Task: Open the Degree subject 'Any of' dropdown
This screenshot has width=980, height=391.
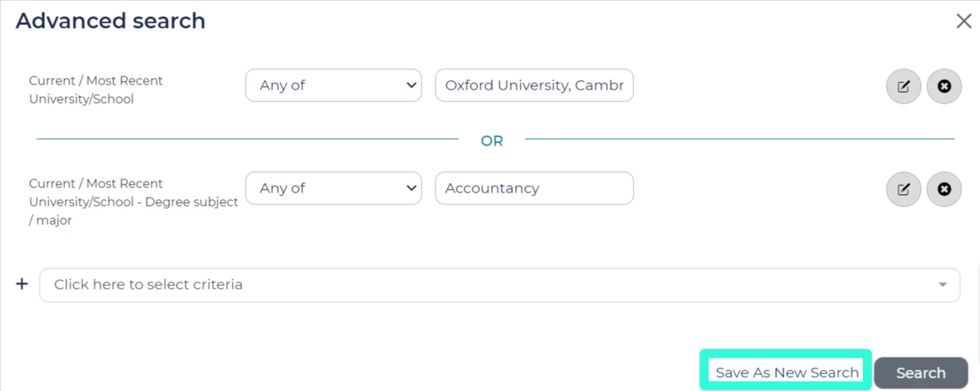Action: tap(333, 188)
